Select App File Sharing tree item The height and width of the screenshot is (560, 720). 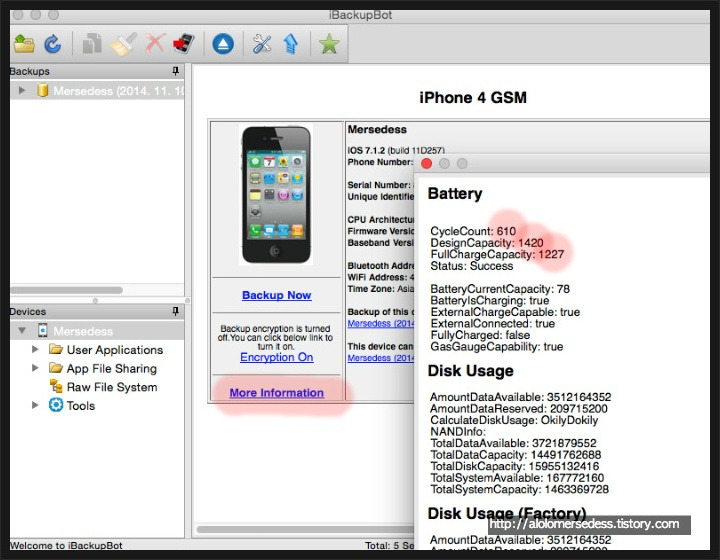pyautogui.click(x=112, y=369)
